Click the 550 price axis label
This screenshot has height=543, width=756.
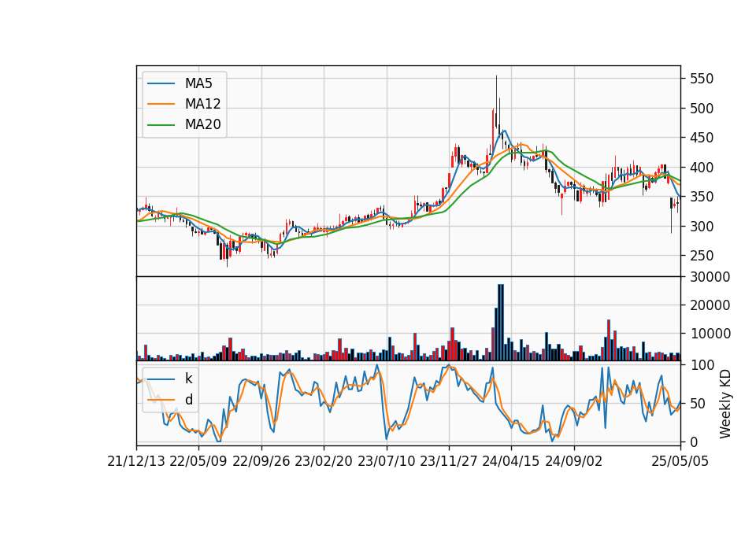pos(702,79)
